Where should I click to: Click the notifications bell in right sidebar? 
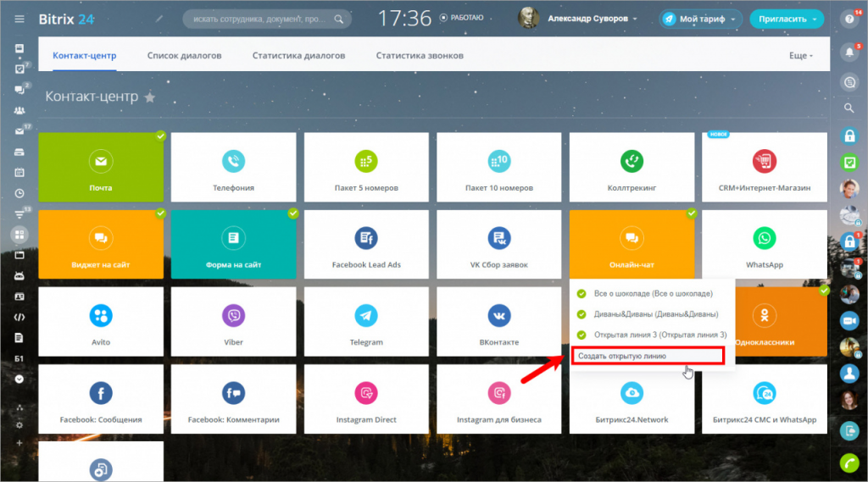pyautogui.click(x=849, y=53)
